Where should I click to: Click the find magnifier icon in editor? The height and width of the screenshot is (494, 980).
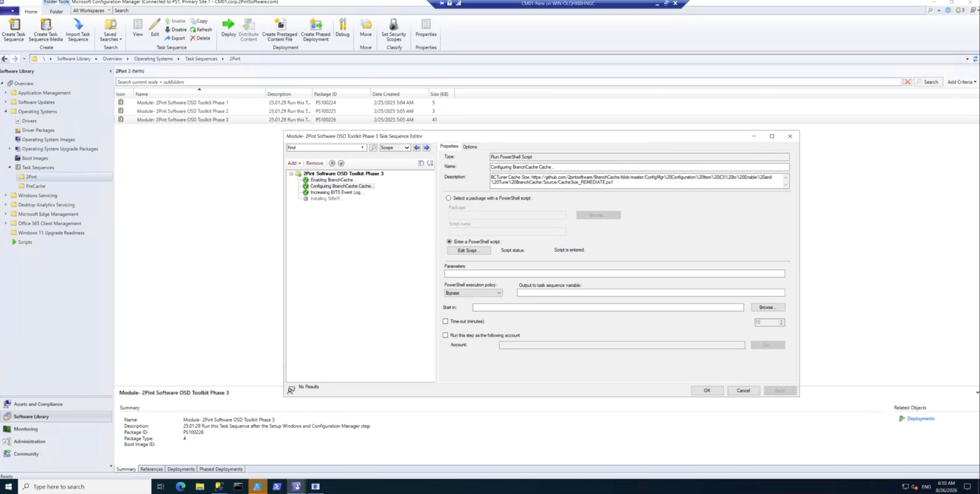click(x=373, y=148)
